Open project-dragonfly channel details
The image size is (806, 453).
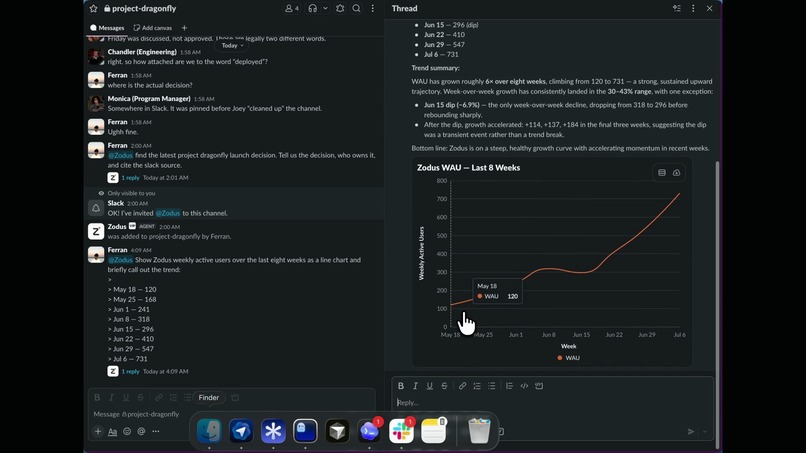(x=140, y=8)
